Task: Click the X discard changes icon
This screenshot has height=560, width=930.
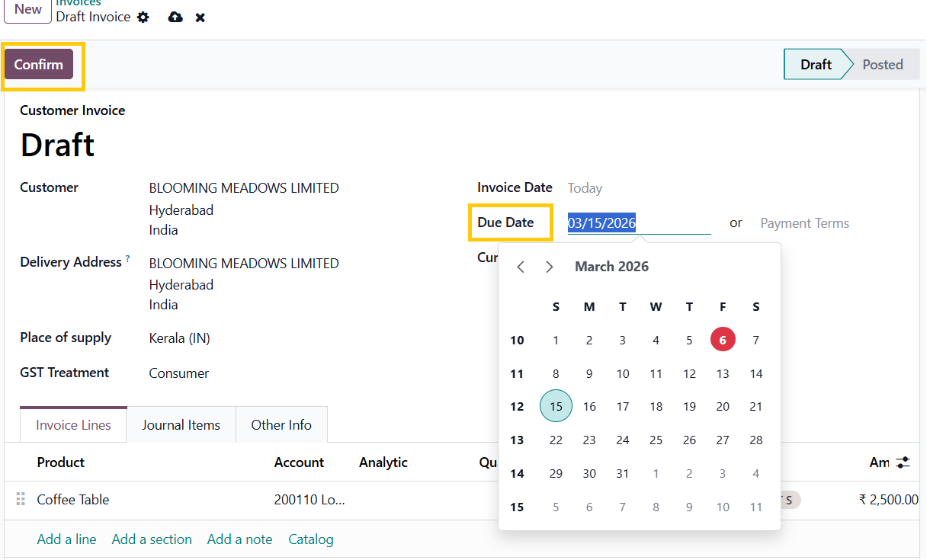Action: 200,18
